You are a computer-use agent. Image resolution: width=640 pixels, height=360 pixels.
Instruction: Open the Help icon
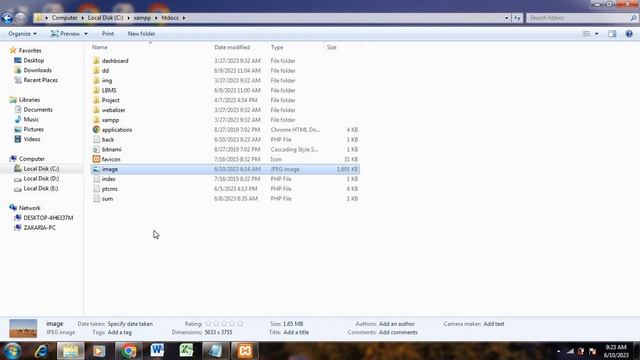tap(629, 34)
